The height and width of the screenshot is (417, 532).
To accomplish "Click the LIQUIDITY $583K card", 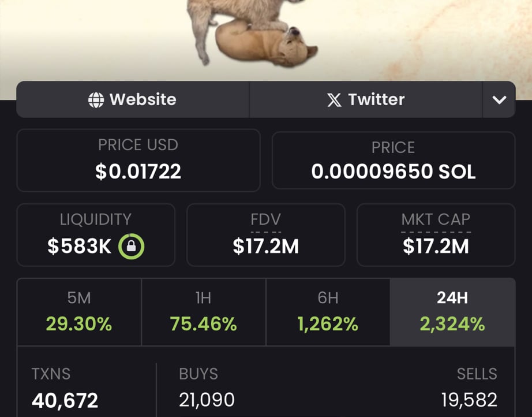I will click(x=96, y=234).
